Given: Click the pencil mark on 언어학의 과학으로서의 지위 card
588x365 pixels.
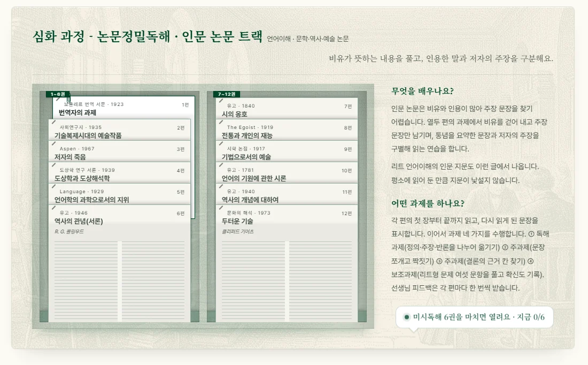Looking at the screenshot, I should click(53, 186).
